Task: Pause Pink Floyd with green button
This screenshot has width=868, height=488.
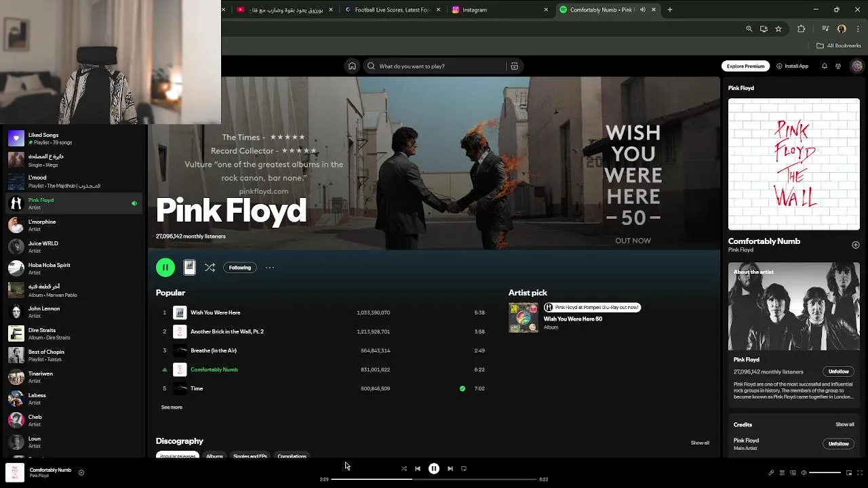Action: tap(165, 267)
